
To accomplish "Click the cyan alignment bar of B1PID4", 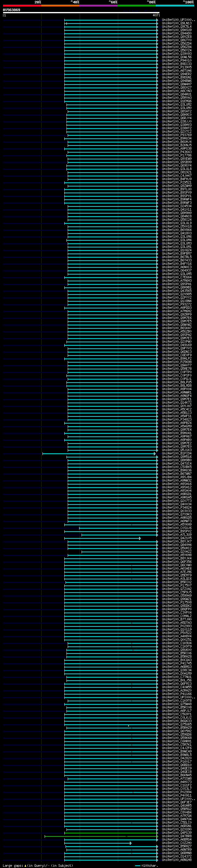I will pyautogui.click(x=99, y=454).
